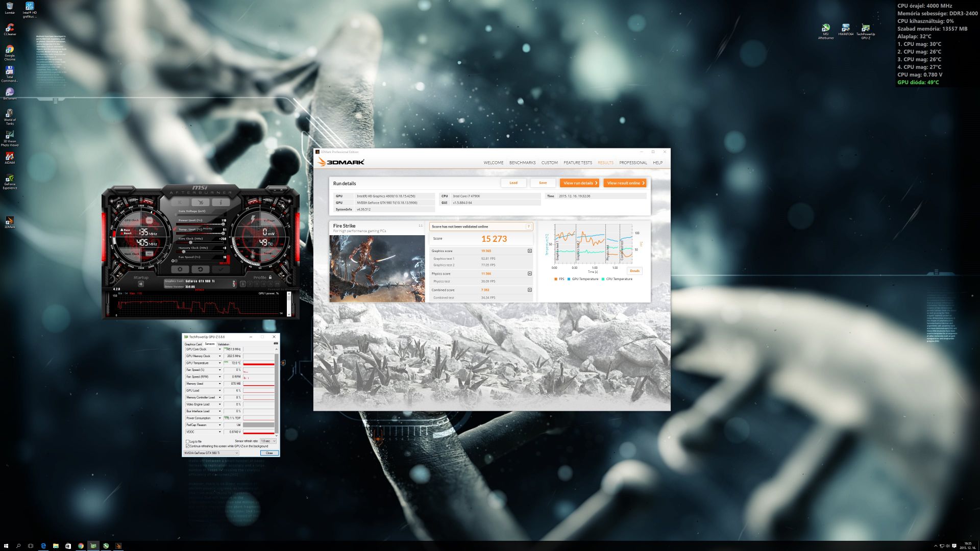This screenshot has height=551, width=980.
Task: Collapse the Combined score section
Action: click(529, 290)
